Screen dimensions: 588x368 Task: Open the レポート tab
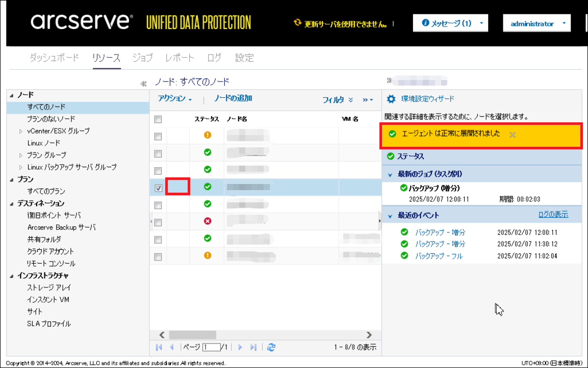tap(180, 58)
